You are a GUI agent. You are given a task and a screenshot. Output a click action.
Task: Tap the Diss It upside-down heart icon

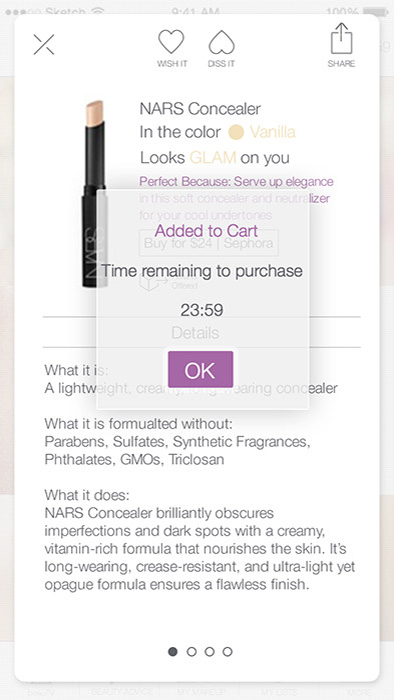[221, 42]
